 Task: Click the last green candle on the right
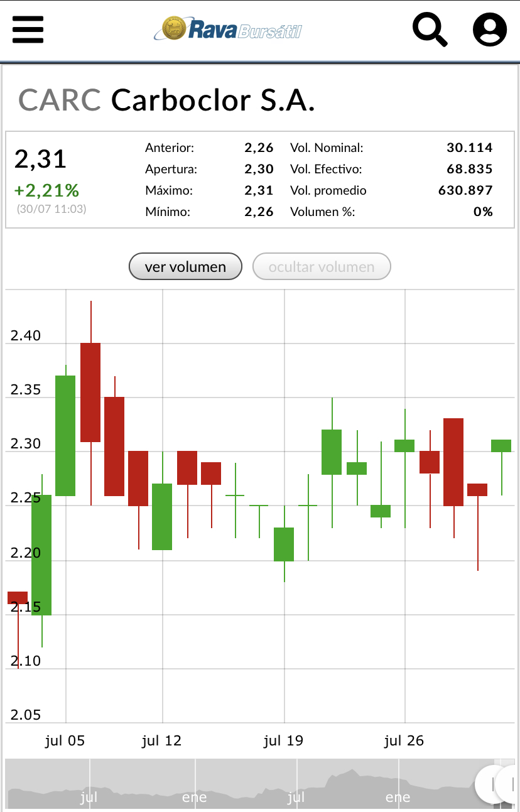[x=501, y=445]
